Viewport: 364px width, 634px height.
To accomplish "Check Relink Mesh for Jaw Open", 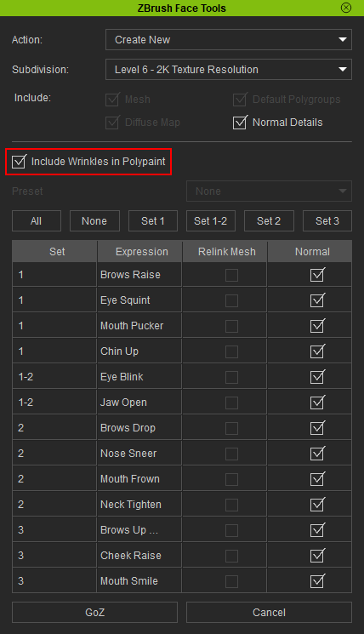I will 231,403.
